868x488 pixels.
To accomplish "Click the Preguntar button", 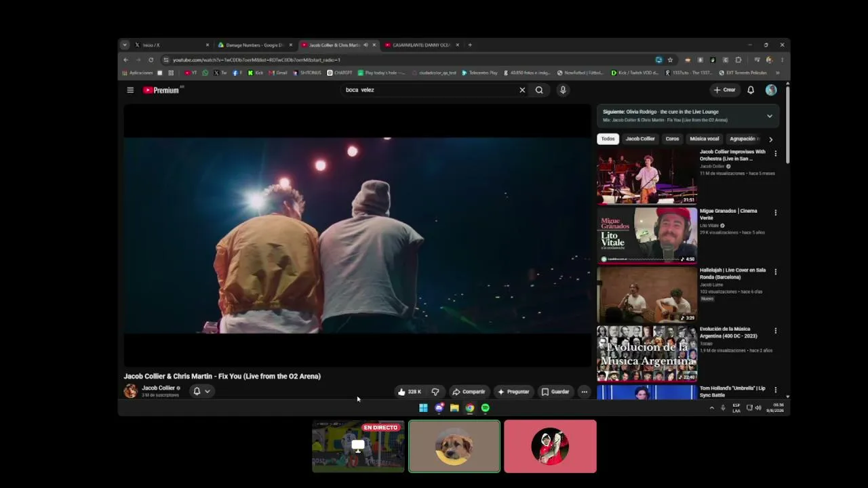I will click(513, 392).
